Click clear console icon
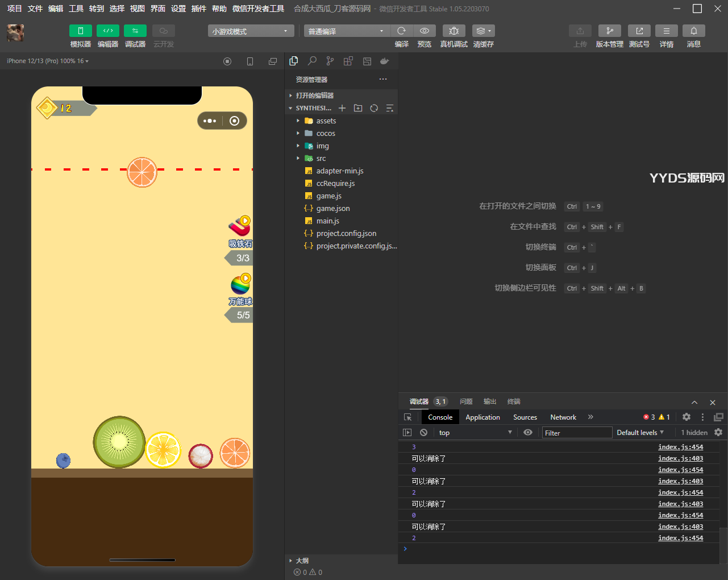The width and height of the screenshot is (728, 580). pyautogui.click(x=423, y=432)
